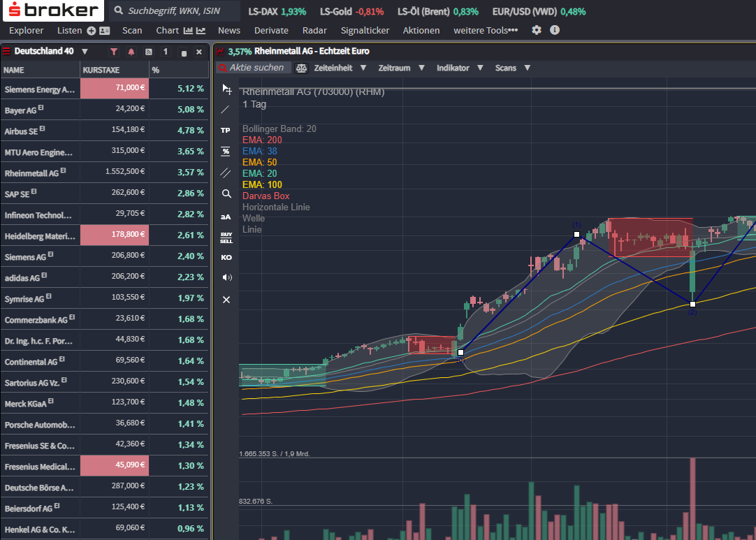Add a new list with plus icon
This screenshot has width=756, height=540.
click(91, 31)
